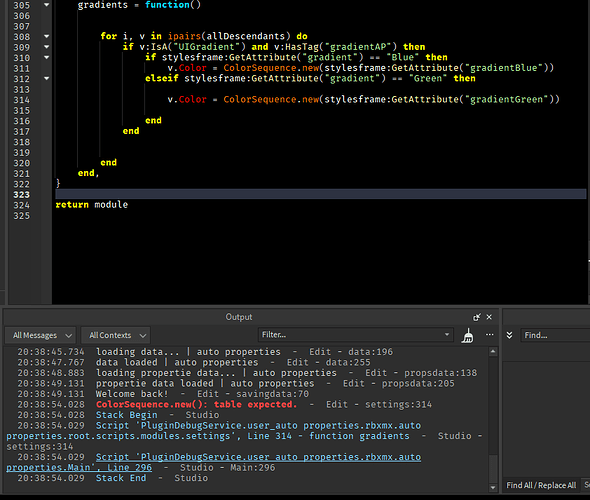This screenshot has width=590, height=500.
Task: Click the Find All / Replace All button
Action: (x=541, y=485)
